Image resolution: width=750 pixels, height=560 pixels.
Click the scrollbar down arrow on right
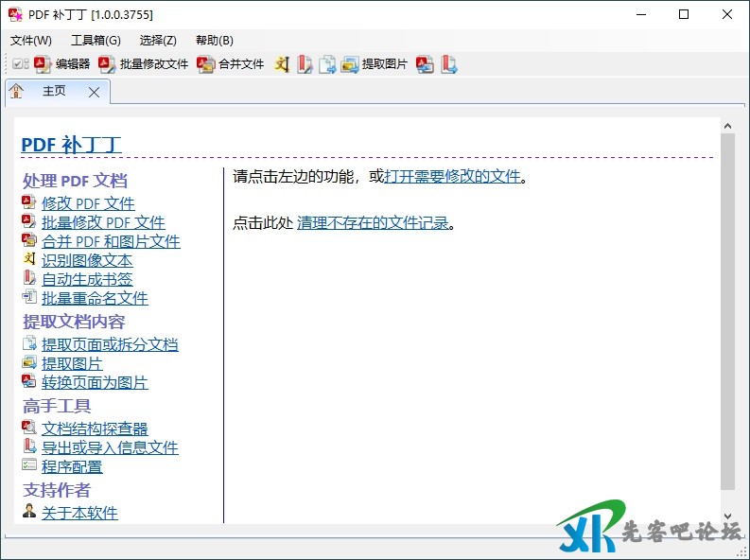[x=727, y=516]
